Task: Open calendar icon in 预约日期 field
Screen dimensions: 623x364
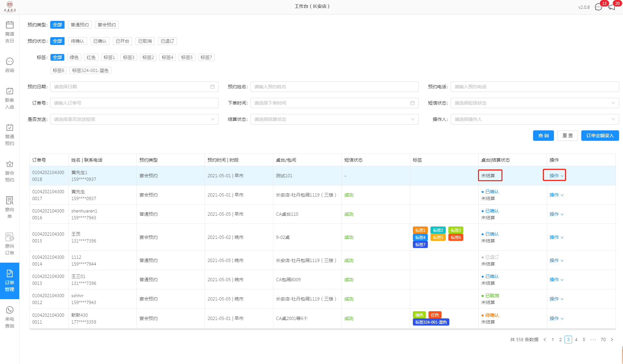Action: pos(212,87)
